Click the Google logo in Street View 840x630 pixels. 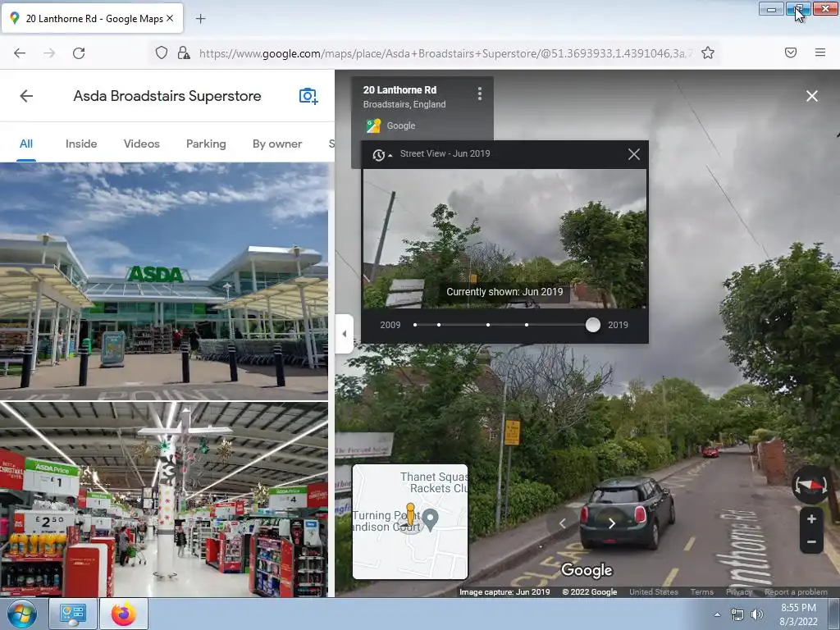tap(587, 571)
